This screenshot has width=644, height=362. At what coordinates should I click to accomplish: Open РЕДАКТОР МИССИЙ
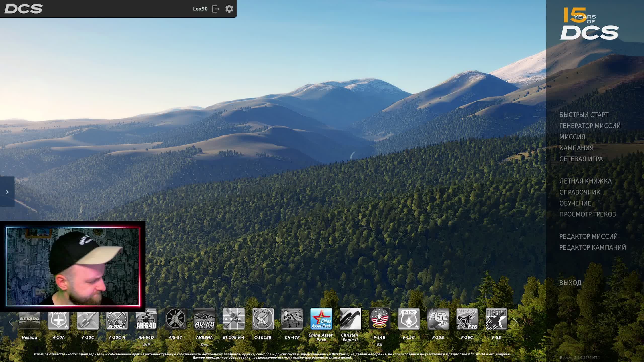coord(588,236)
